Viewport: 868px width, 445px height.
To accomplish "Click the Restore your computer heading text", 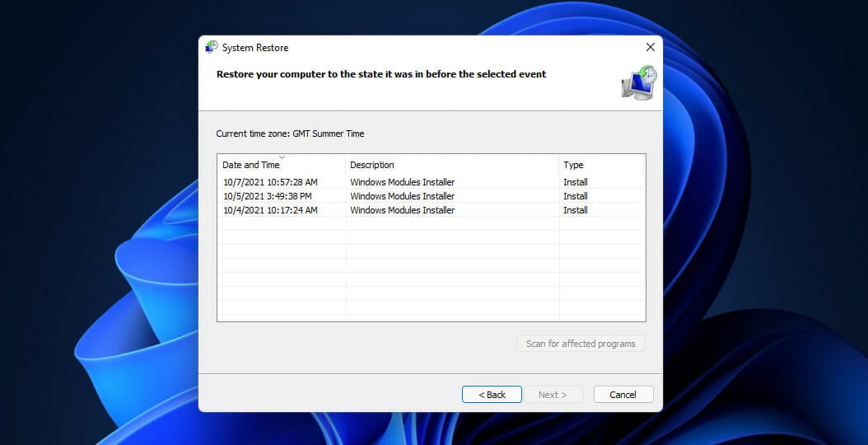I will (x=380, y=74).
